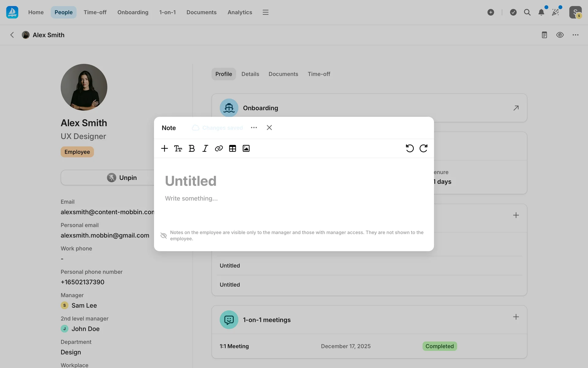
Task: Click the Italic formatting icon
Action: (205, 148)
